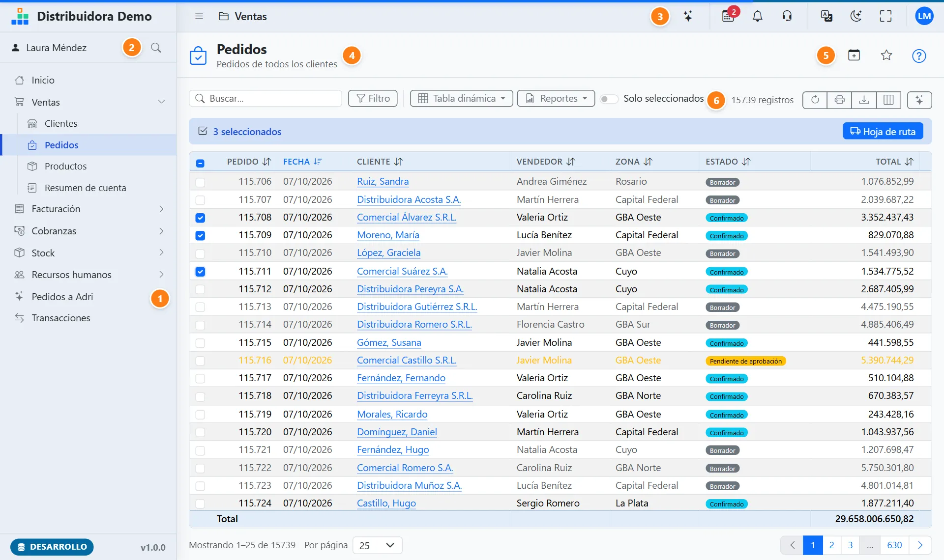This screenshot has height=560, width=944.
Task: Click the sparkle AI button beside the table tools
Action: pyautogui.click(x=919, y=100)
